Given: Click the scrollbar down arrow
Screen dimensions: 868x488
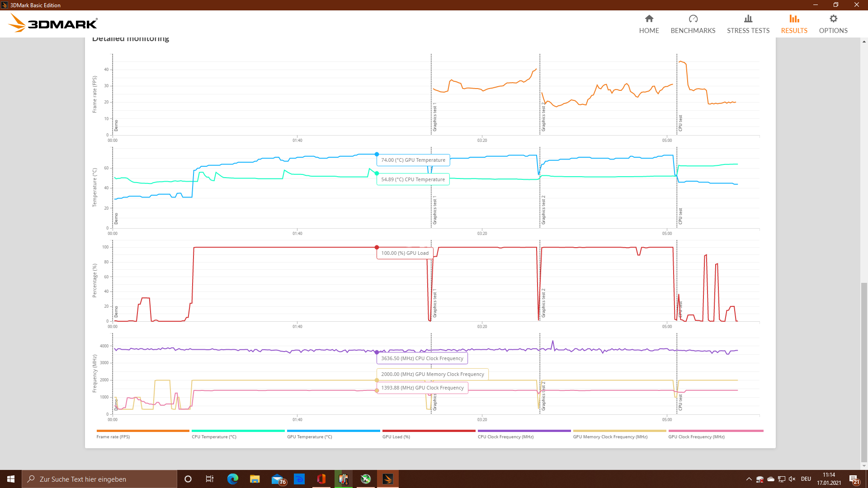Looking at the screenshot, I should (x=864, y=466).
